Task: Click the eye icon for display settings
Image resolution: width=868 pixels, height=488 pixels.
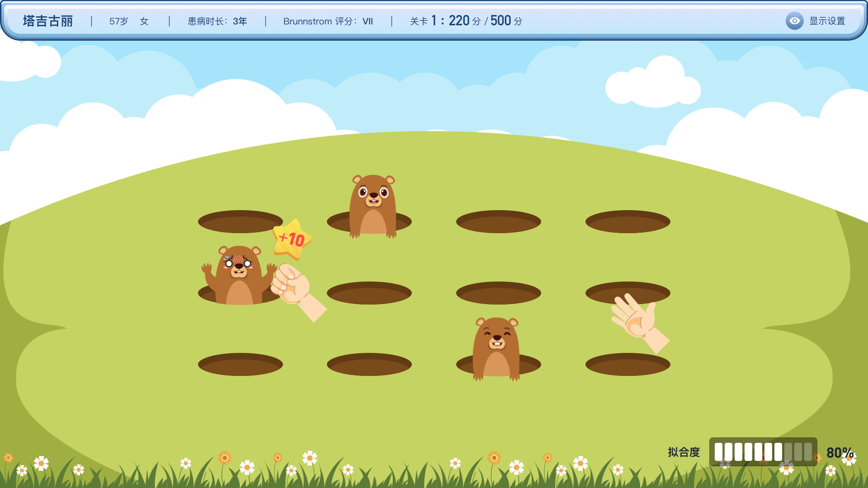Action: coord(794,21)
